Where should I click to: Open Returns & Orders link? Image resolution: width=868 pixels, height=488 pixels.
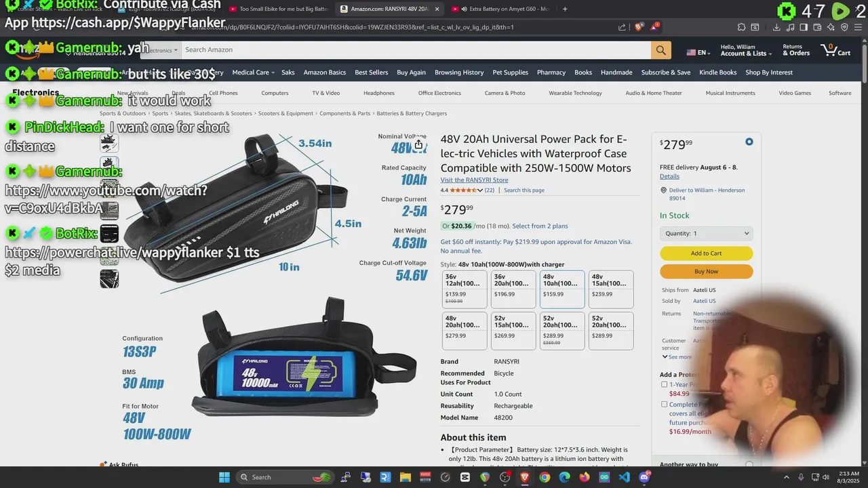click(796, 50)
